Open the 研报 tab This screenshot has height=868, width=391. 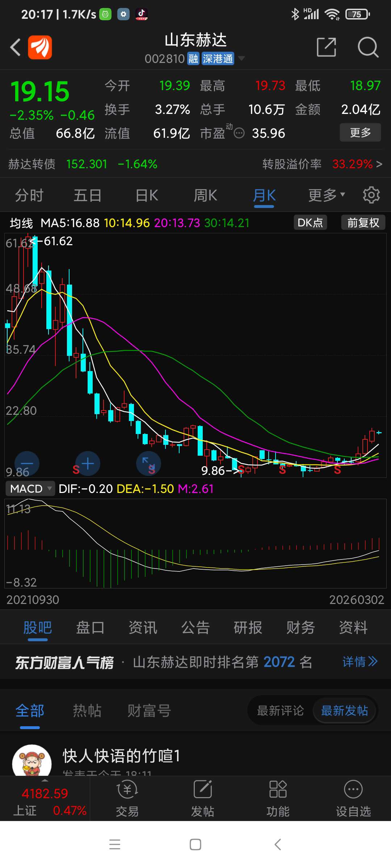pos(248,627)
